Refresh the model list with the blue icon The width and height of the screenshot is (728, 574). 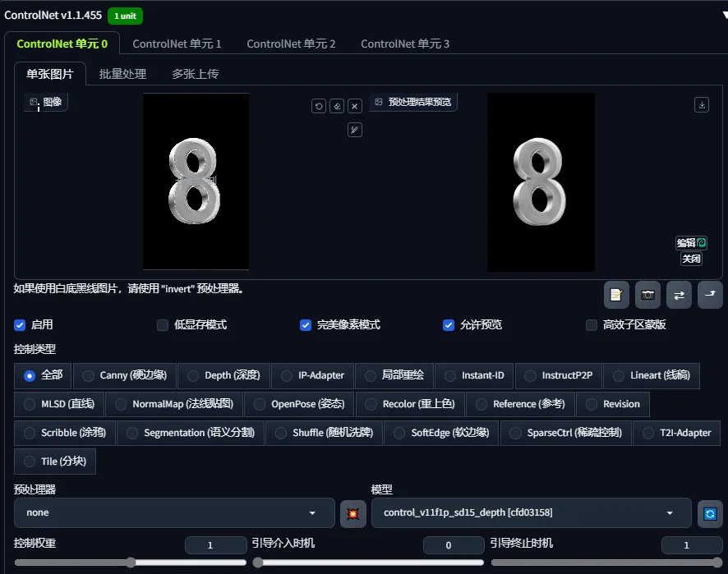710,514
